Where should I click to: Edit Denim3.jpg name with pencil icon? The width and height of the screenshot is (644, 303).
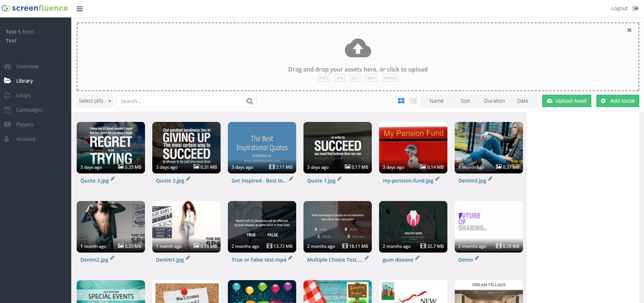[x=490, y=179]
